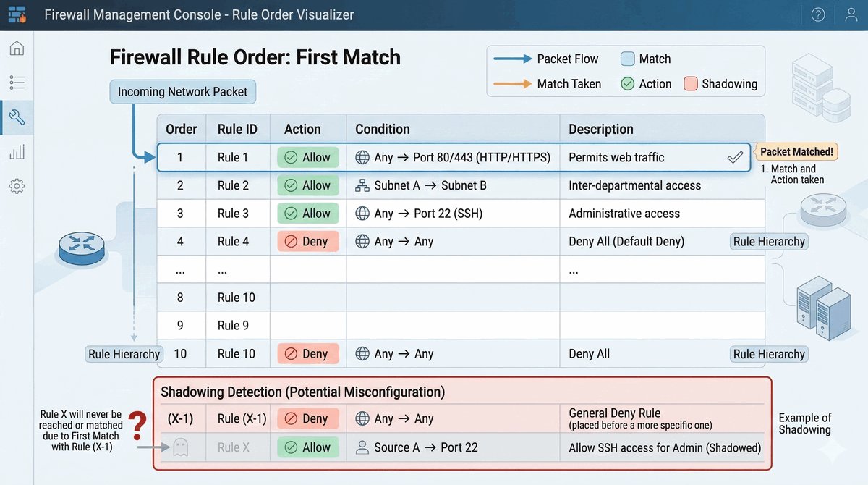The width and height of the screenshot is (868, 485).
Task: Click the Shadowing legend color swatch
Action: [690, 84]
